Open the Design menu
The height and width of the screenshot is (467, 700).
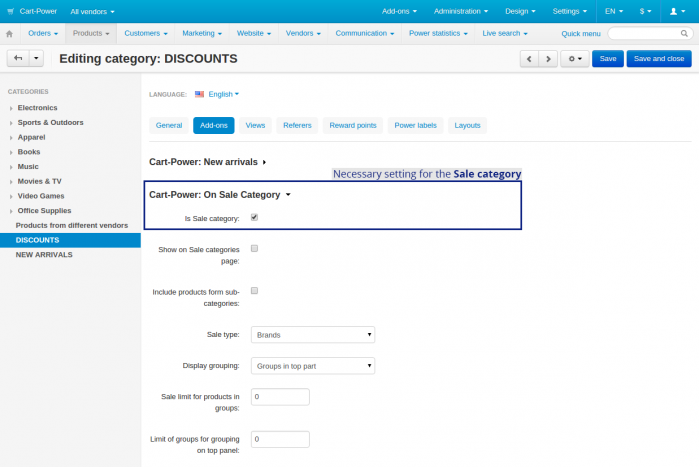(520, 11)
